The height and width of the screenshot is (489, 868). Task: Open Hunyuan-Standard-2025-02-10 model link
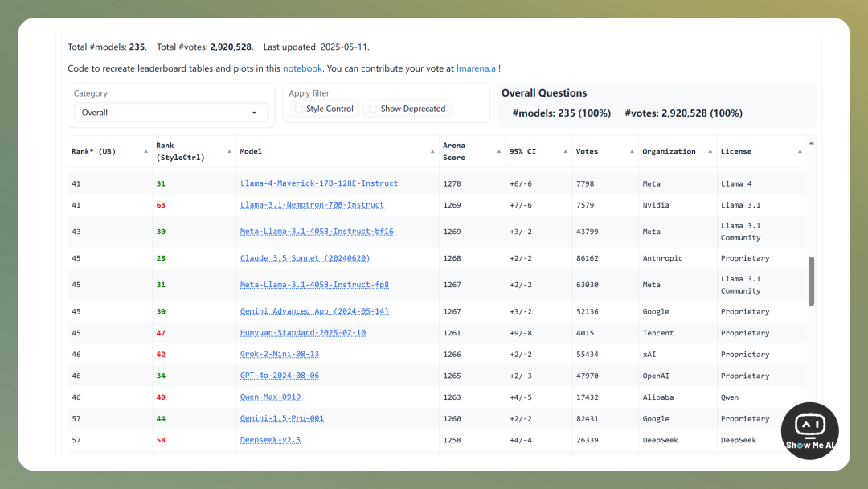click(303, 333)
